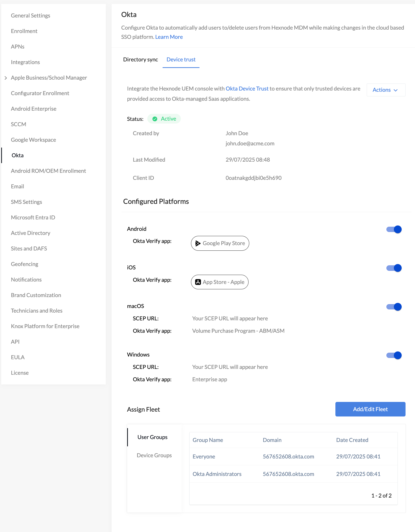415x532 pixels.
Task: Open the Everyone group entry
Action: click(204, 457)
